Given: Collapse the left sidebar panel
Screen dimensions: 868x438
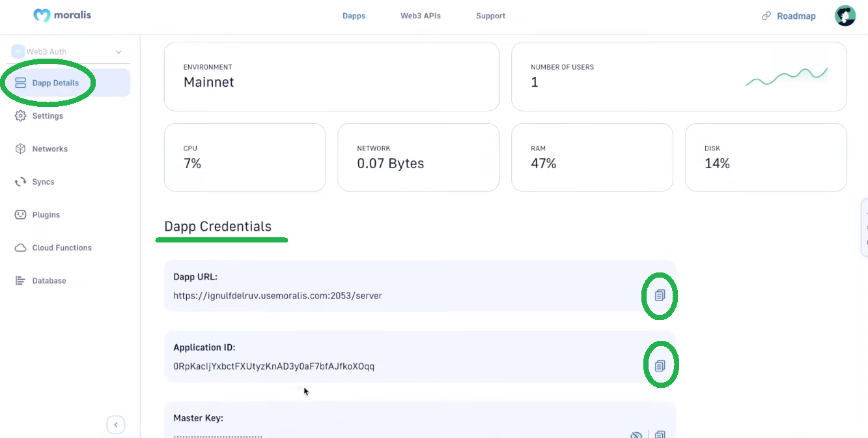Looking at the screenshot, I should tap(115, 425).
